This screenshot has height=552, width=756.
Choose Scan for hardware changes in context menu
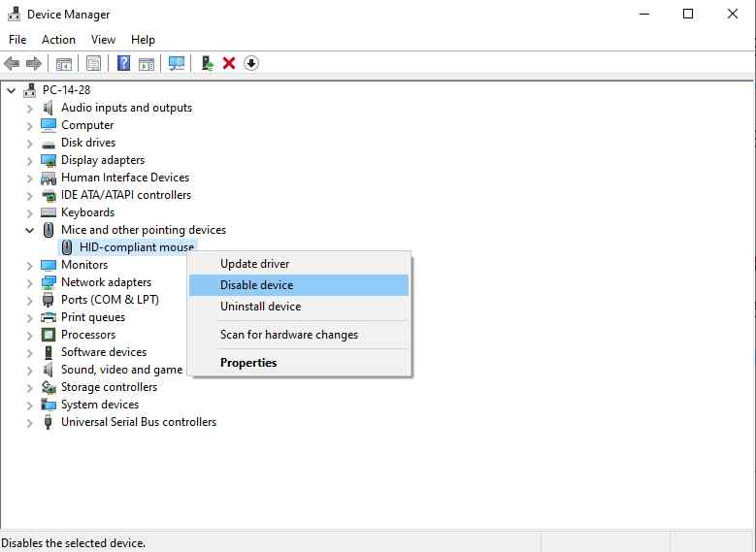pos(299,335)
